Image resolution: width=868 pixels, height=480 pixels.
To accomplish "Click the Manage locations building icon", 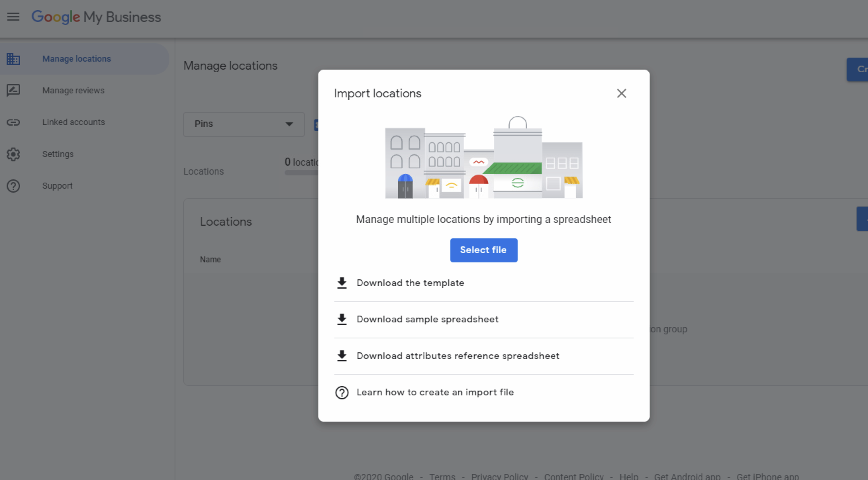I will pos(13,59).
